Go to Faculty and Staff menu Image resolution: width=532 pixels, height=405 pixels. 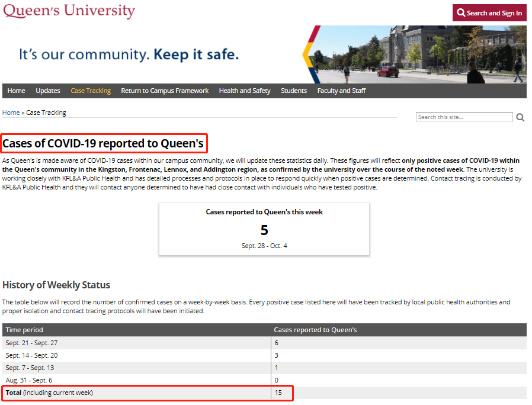point(341,91)
